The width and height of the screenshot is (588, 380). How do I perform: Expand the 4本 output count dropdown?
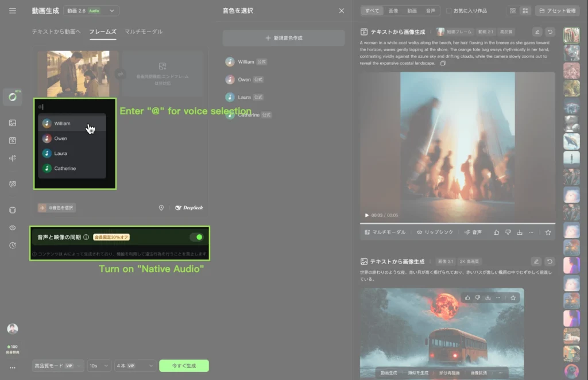pos(135,366)
